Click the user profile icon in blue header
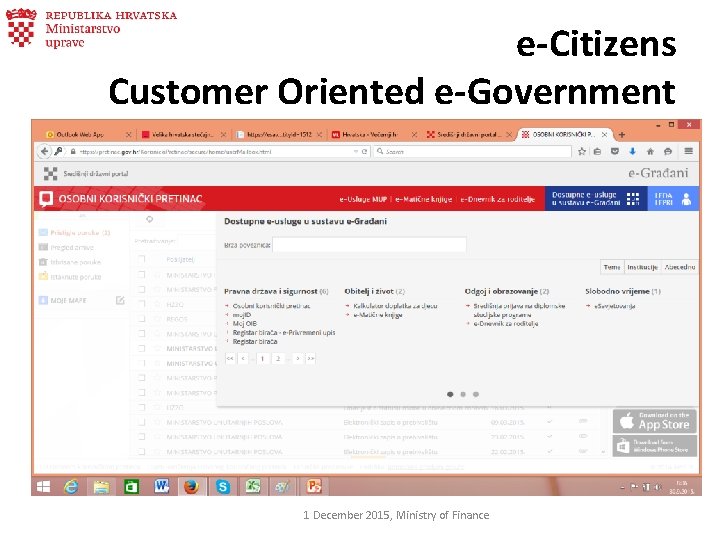 (686, 199)
